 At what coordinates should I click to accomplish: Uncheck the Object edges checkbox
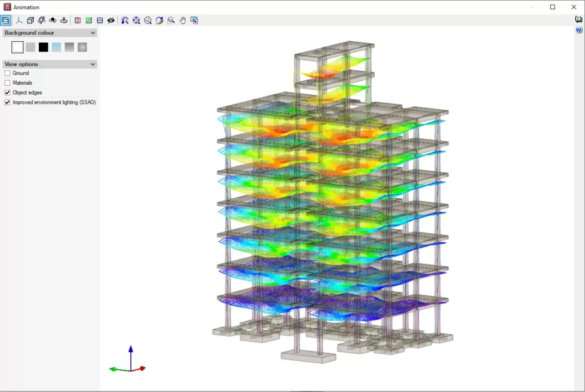(7, 93)
